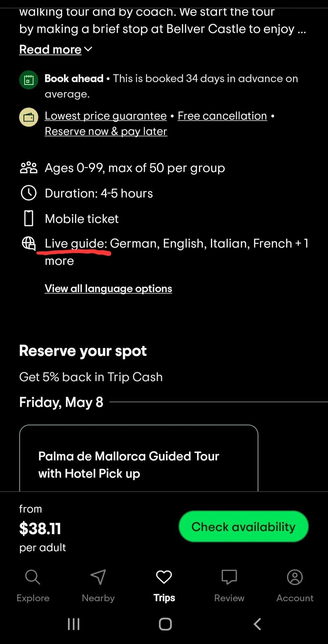The height and width of the screenshot is (644, 328).
Task: Open the Account profile icon
Action: 295,577
